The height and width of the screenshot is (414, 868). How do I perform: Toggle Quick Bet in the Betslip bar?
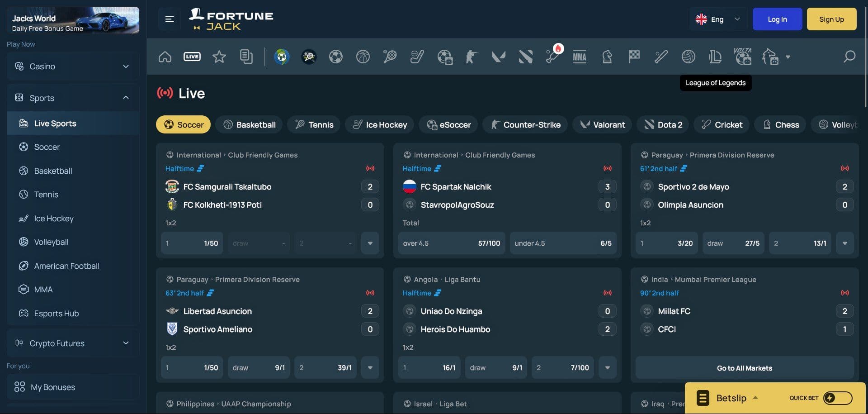[x=831, y=398]
